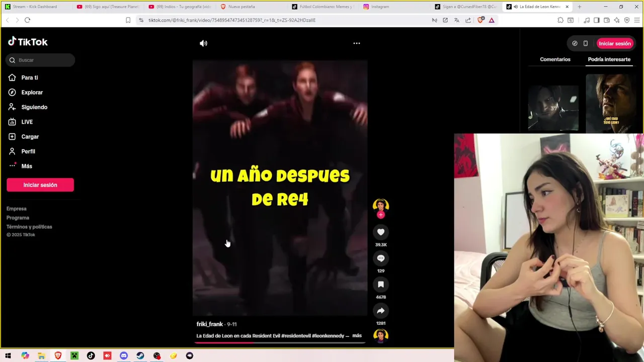Open Brave Shields lion icon
Screen dimensions: 644x362
tap(480, 20)
